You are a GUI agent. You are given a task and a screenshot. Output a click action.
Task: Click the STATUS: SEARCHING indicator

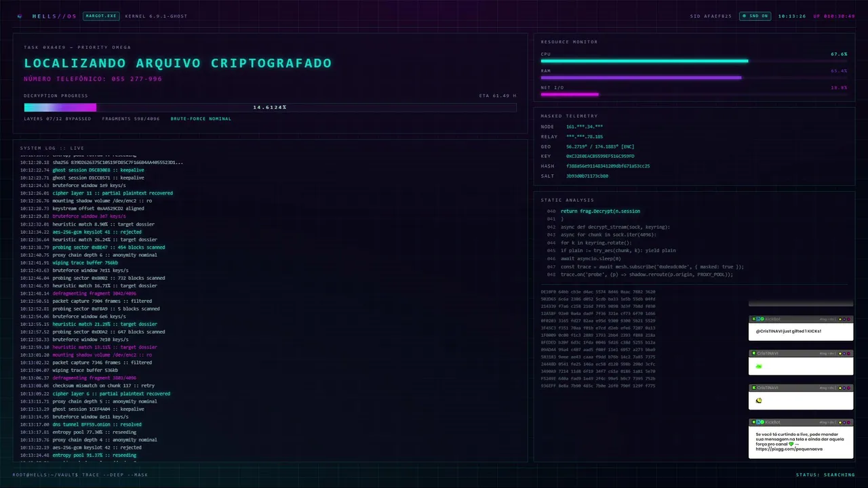[x=825, y=474]
